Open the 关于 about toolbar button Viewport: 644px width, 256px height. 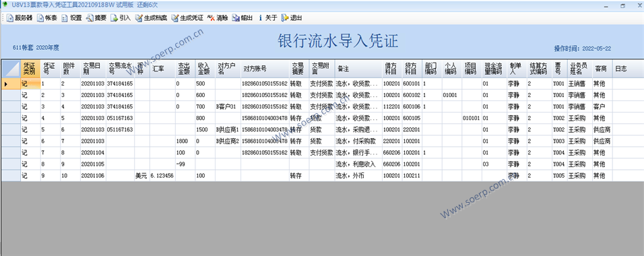coord(267,18)
